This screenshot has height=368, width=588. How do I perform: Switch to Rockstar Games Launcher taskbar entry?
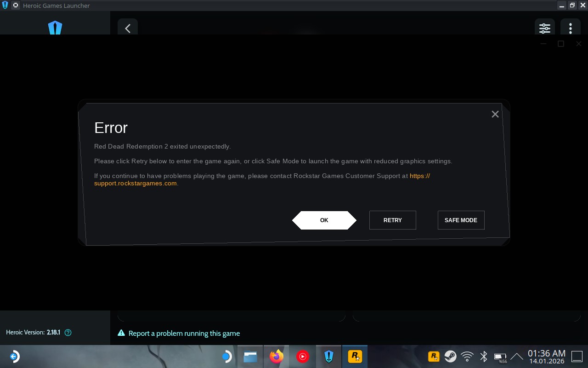click(x=355, y=356)
